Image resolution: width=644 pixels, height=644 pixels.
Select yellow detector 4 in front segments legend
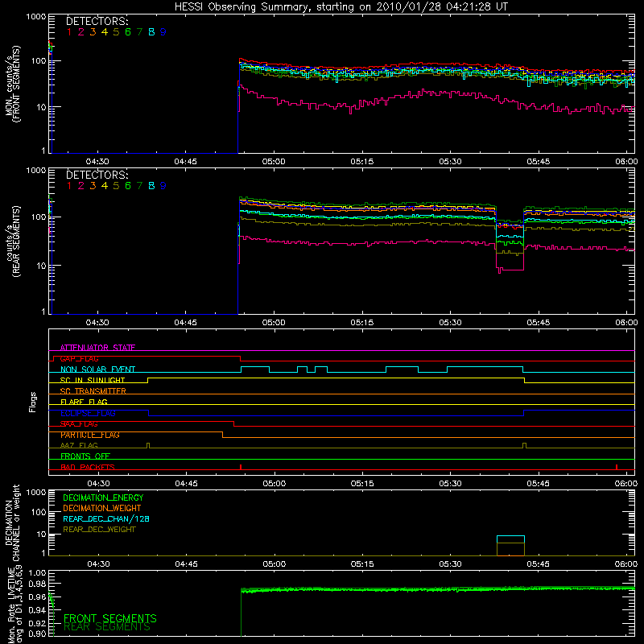coord(105,32)
